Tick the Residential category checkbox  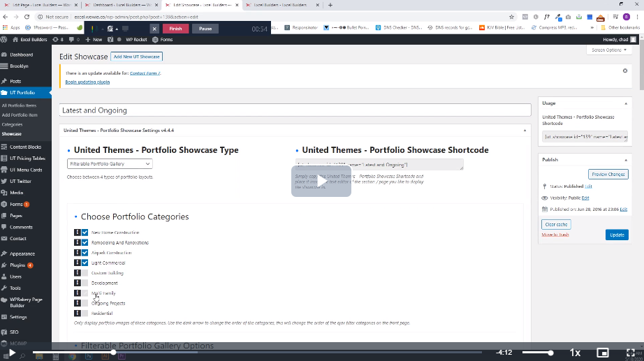click(x=85, y=314)
